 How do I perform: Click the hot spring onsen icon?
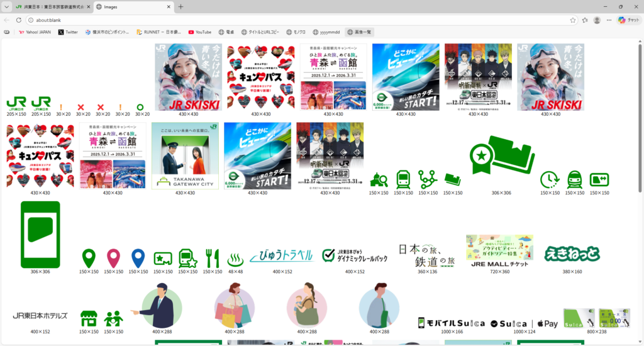235,259
